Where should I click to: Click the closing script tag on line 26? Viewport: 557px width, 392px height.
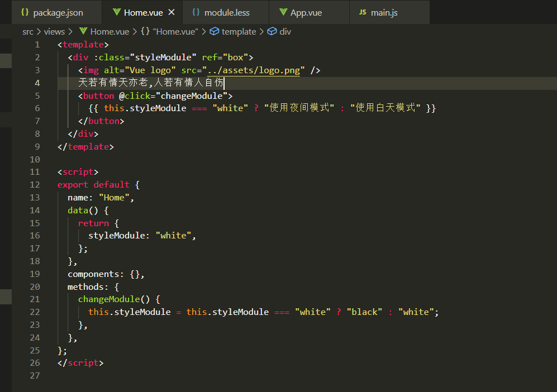click(x=80, y=363)
